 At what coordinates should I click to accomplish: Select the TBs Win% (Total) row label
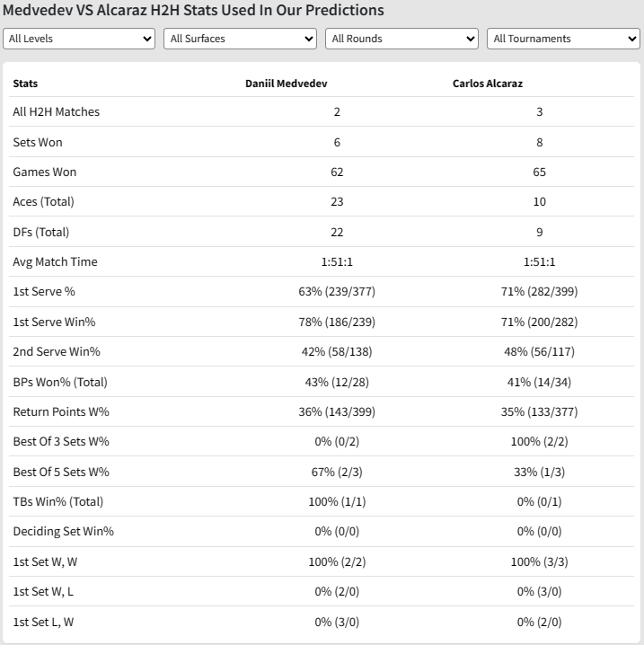click(x=57, y=501)
